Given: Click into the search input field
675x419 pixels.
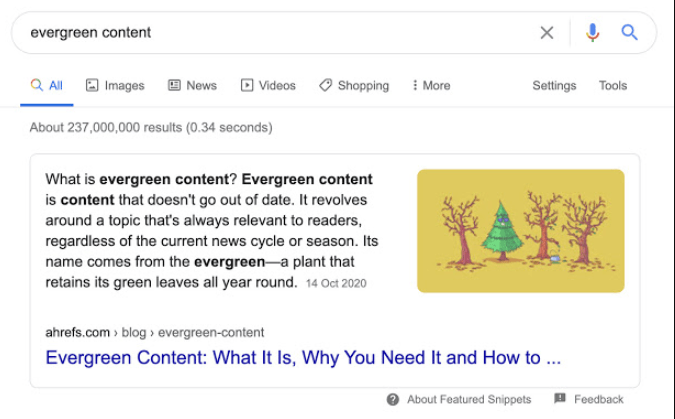Looking at the screenshot, I should point(270,33).
